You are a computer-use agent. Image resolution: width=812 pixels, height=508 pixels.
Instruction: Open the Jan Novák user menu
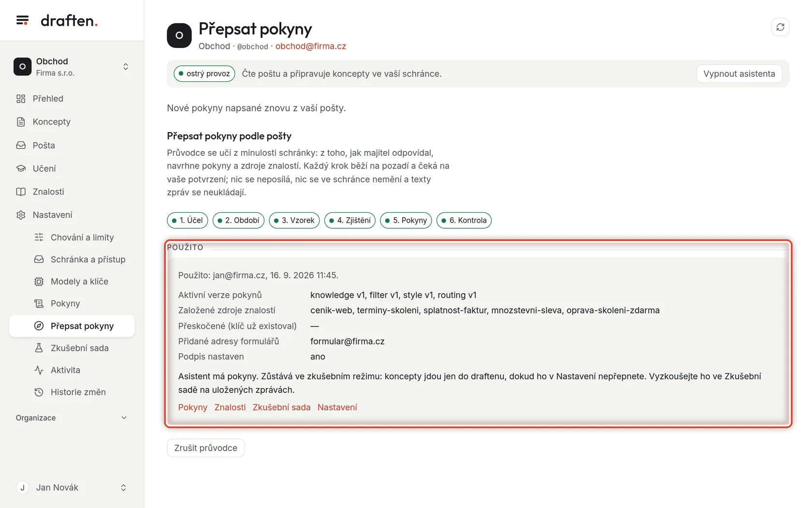pos(72,488)
